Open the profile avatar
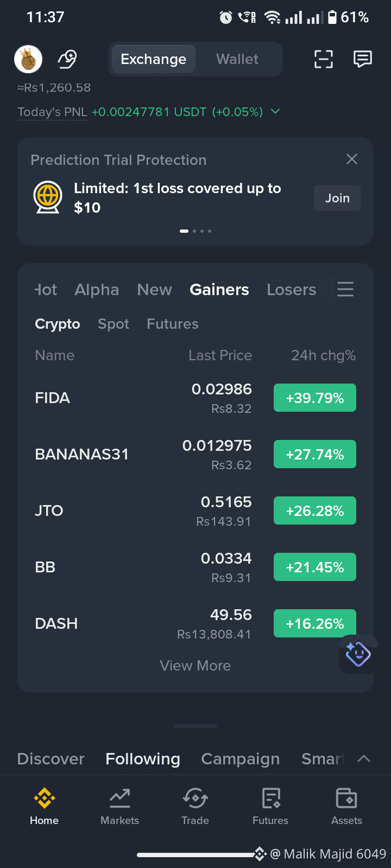Image resolution: width=391 pixels, height=868 pixels. click(28, 59)
